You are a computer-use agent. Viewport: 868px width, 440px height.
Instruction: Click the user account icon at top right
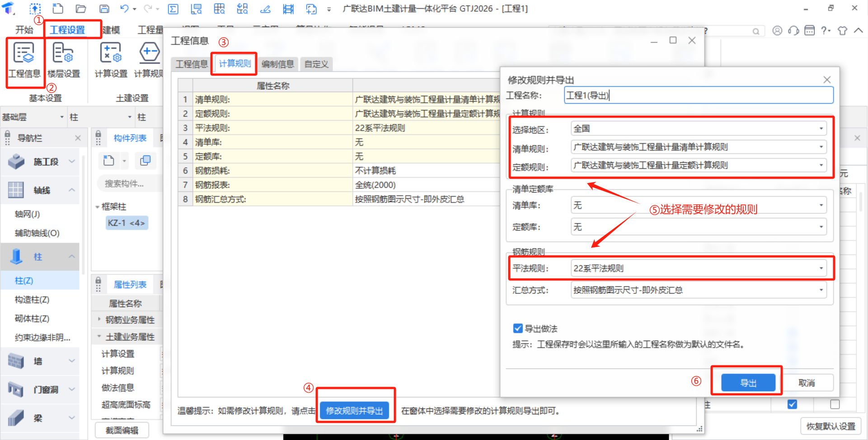[x=777, y=30]
